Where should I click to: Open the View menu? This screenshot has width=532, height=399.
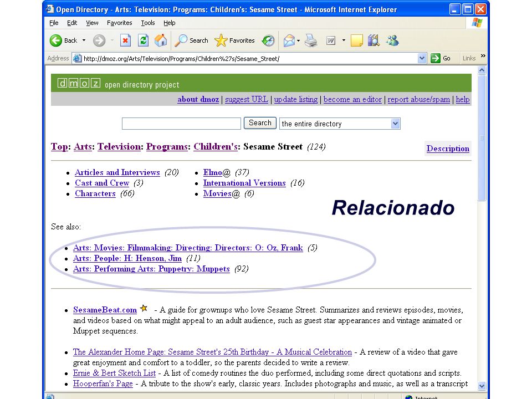[x=92, y=23]
